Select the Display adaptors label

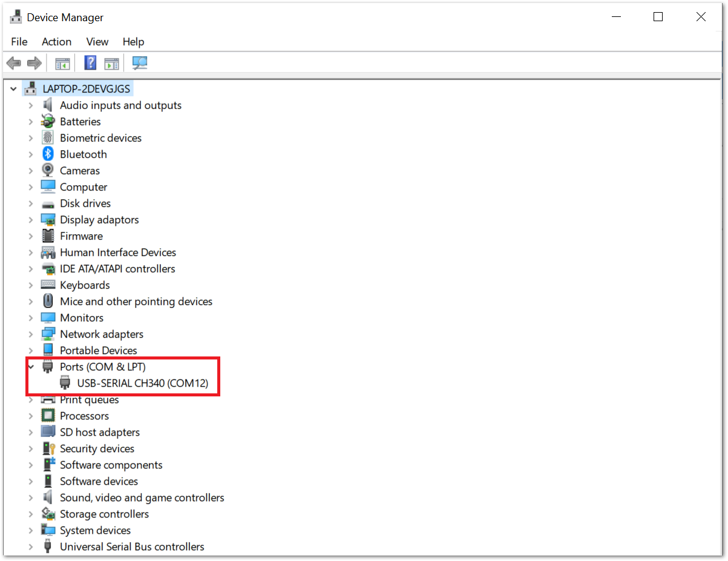tap(99, 220)
